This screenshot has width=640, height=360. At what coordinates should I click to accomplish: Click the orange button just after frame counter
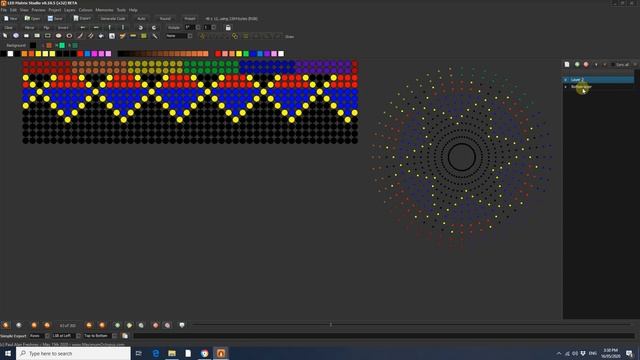[x=89, y=325]
